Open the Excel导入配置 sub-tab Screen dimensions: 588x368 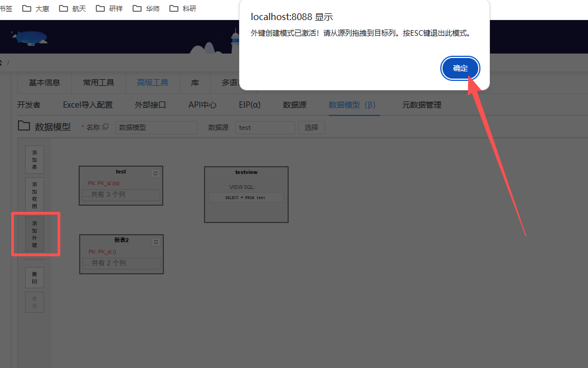tap(88, 105)
